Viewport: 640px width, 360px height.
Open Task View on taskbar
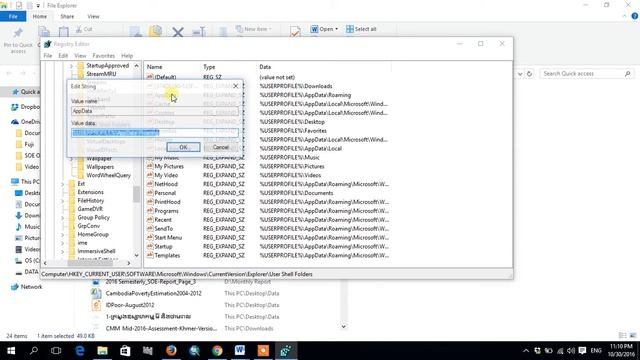tap(56, 351)
